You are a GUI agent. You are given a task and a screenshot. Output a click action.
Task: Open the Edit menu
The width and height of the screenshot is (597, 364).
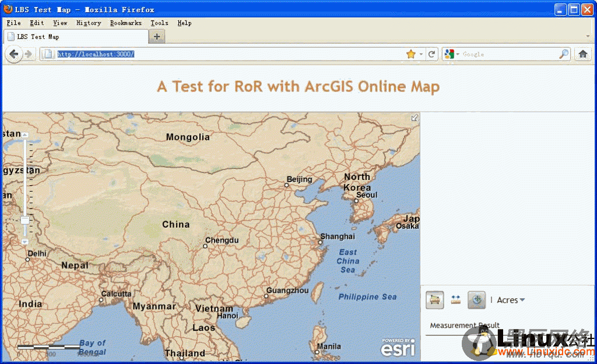tap(37, 23)
